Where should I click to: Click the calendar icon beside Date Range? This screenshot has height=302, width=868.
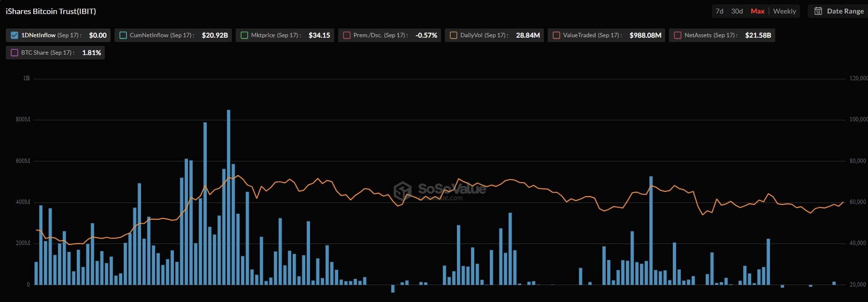tap(818, 11)
